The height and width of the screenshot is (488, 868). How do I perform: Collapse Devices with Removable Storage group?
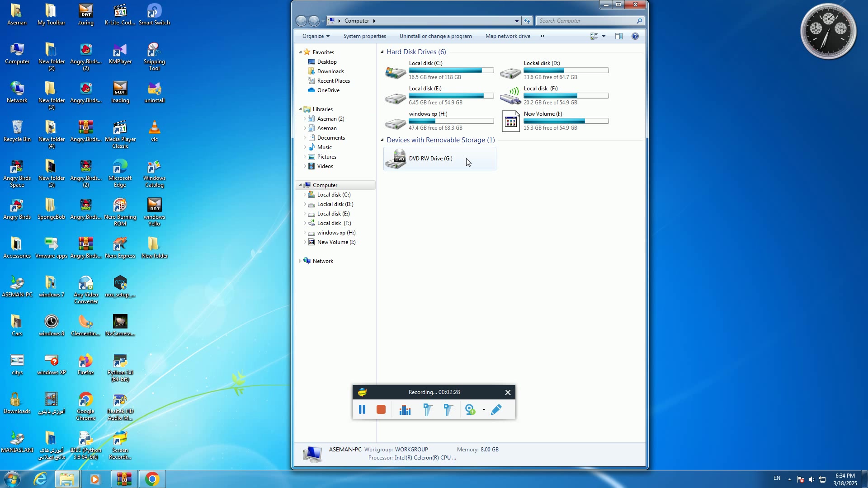[x=382, y=140]
